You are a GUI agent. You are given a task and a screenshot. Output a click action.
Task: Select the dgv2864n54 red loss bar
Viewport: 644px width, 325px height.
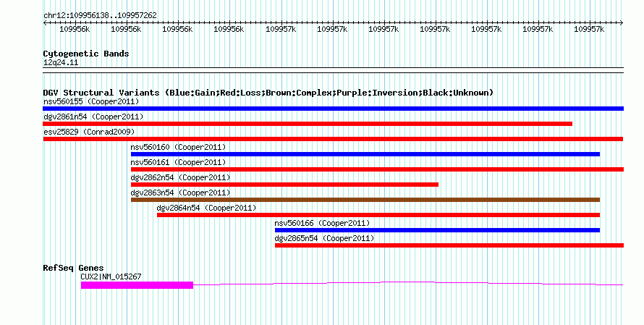(x=378, y=215)
